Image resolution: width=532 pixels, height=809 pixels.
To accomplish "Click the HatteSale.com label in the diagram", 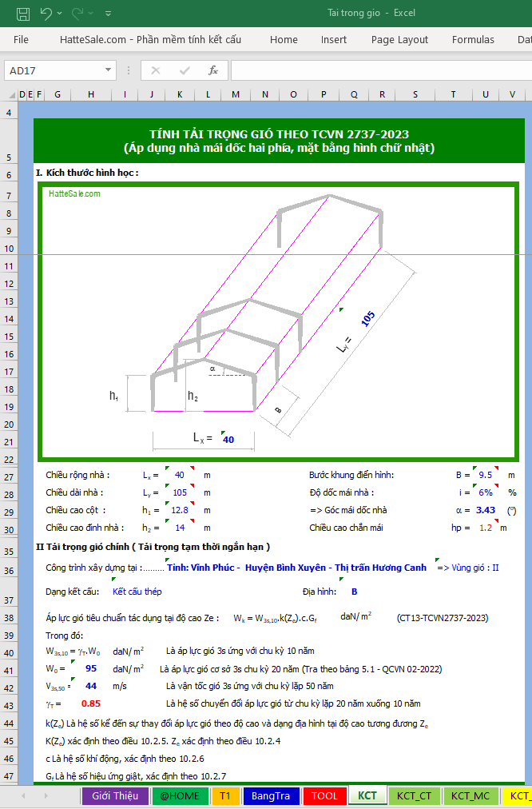I will [x=75, y=193].
